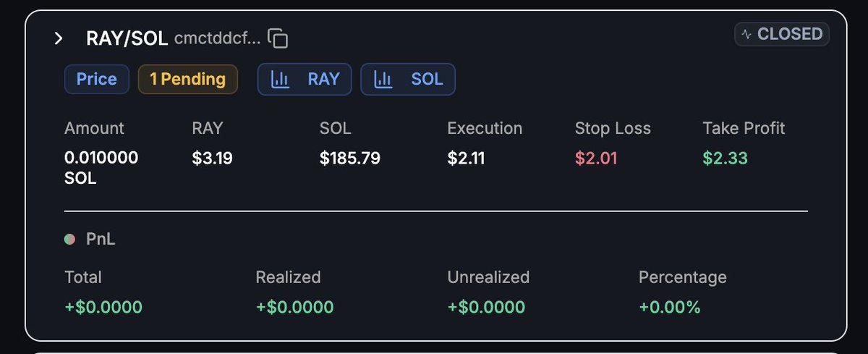Screen dimensions: 868x354
Task: Click the SOL price $185.79
Action: pyautogui.click(x=350, y=158)
